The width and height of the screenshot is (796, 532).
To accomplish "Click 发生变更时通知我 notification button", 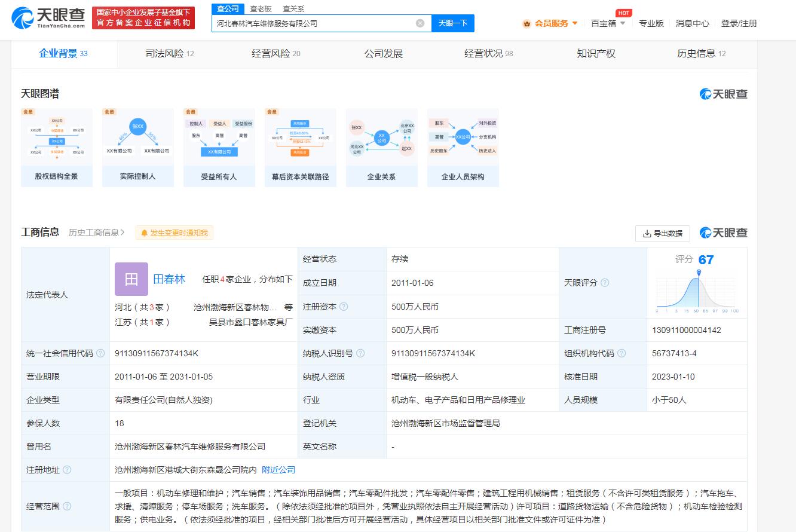I will [x=174, y=233].
